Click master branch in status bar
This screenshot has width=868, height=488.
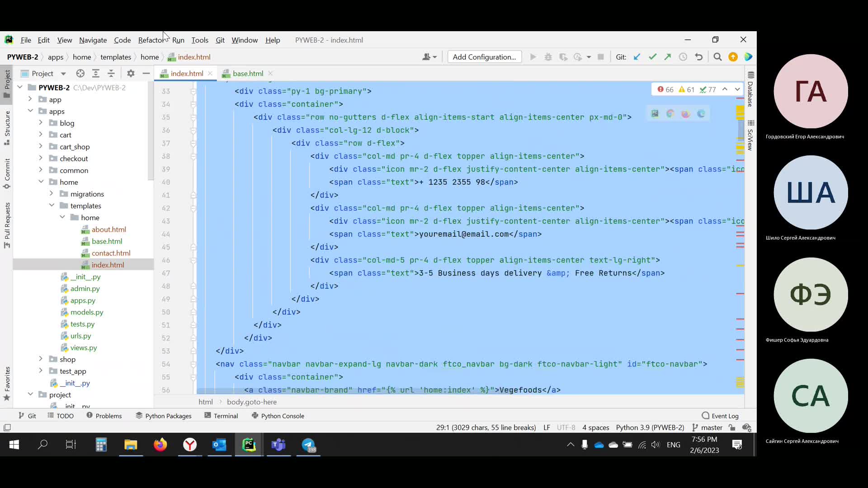[707, 427]
